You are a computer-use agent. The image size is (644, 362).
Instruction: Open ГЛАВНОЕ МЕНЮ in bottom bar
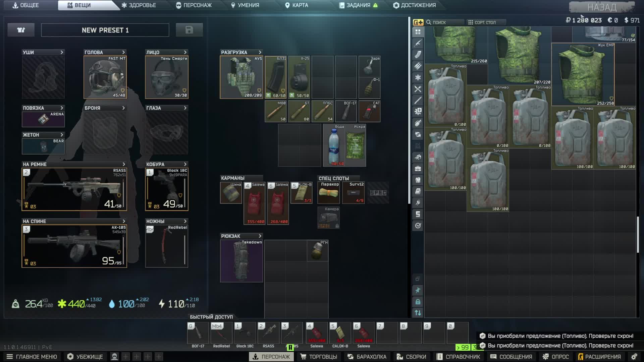click(x=32, y=357)
